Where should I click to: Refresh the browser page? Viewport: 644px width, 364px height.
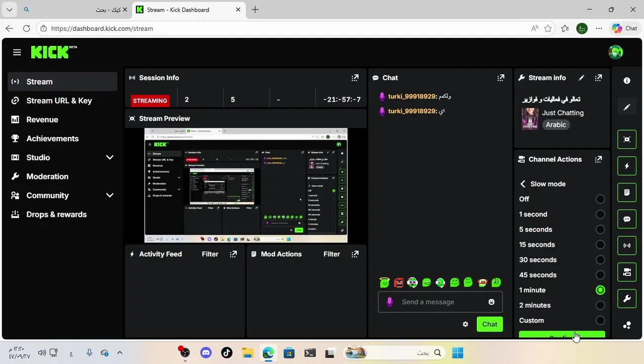[26, 28]
